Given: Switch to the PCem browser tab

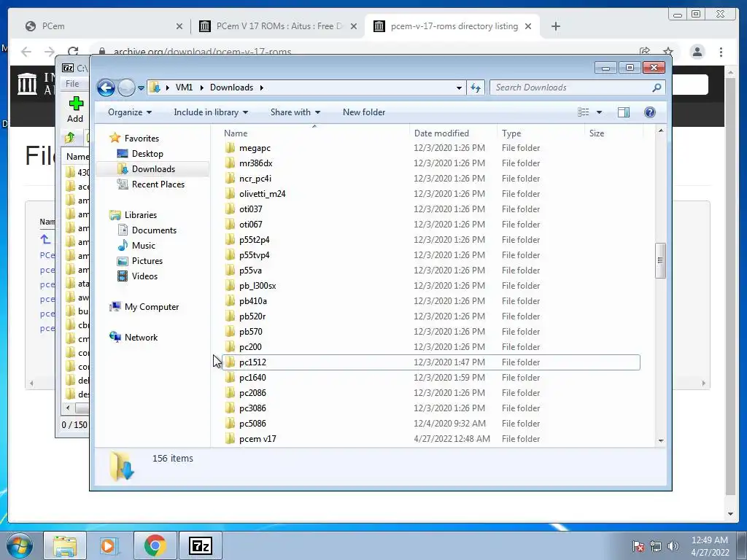Looking at the screenshot, I should pyautogui.click(x=104, y=26).
